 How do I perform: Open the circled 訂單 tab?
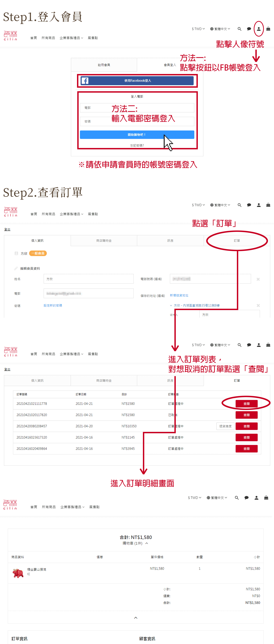[237, 240]
